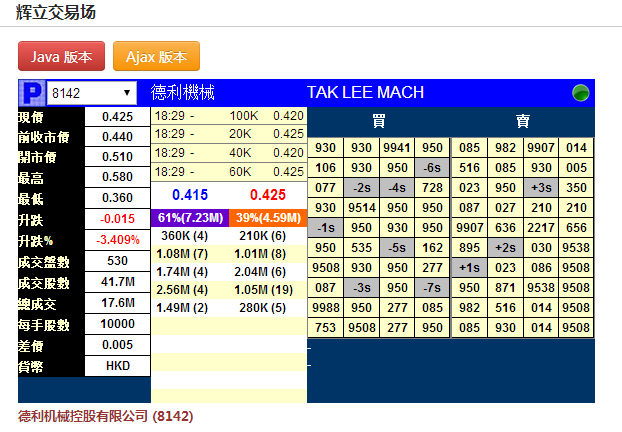Click the ask queue entry 1.05M (19)
This screenshot has height=432, width=622.
pos(264,290)
